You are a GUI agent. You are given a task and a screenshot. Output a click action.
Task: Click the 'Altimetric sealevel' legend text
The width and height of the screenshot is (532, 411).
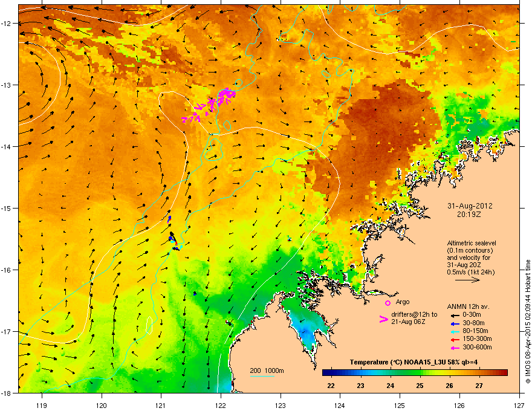(472, 243)
